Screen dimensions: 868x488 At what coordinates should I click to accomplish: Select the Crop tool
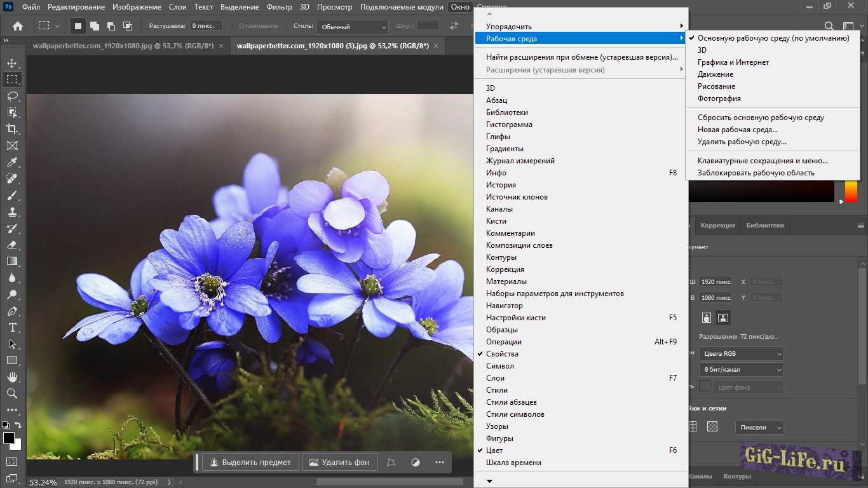tap(12, 129)
